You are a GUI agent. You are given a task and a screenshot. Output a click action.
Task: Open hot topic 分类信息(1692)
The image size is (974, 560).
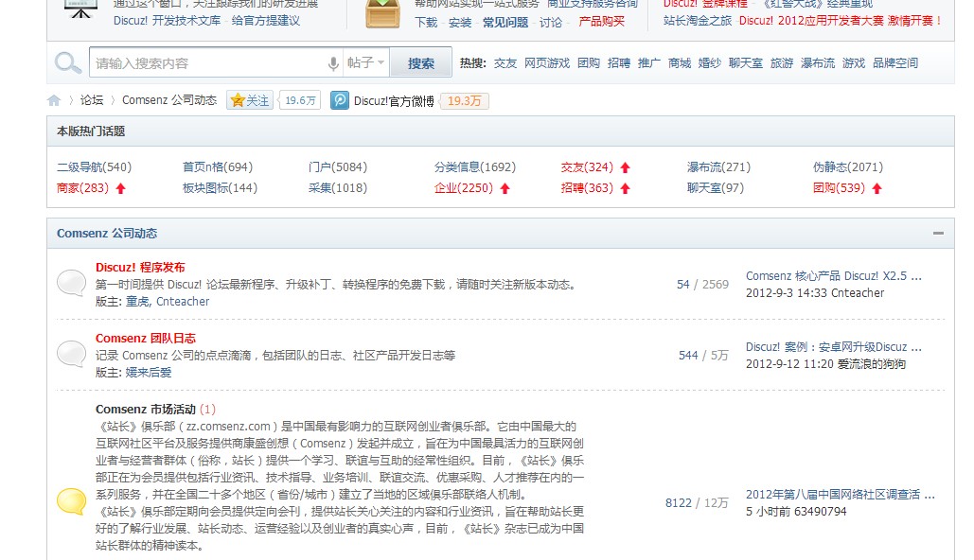pyautogui.click(x=474, y=167)
